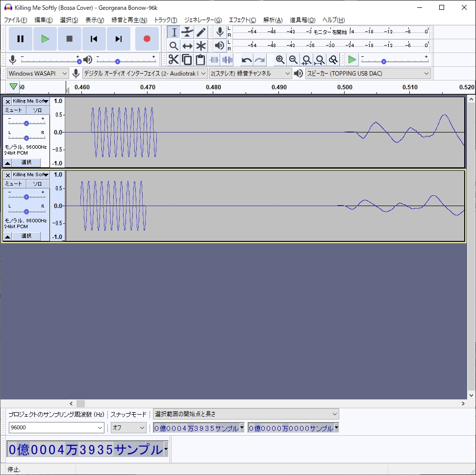This screenshot has height=475, width=476.
Task: Zoom in with the plus magnifier
Action: click(x=280, y=59)
